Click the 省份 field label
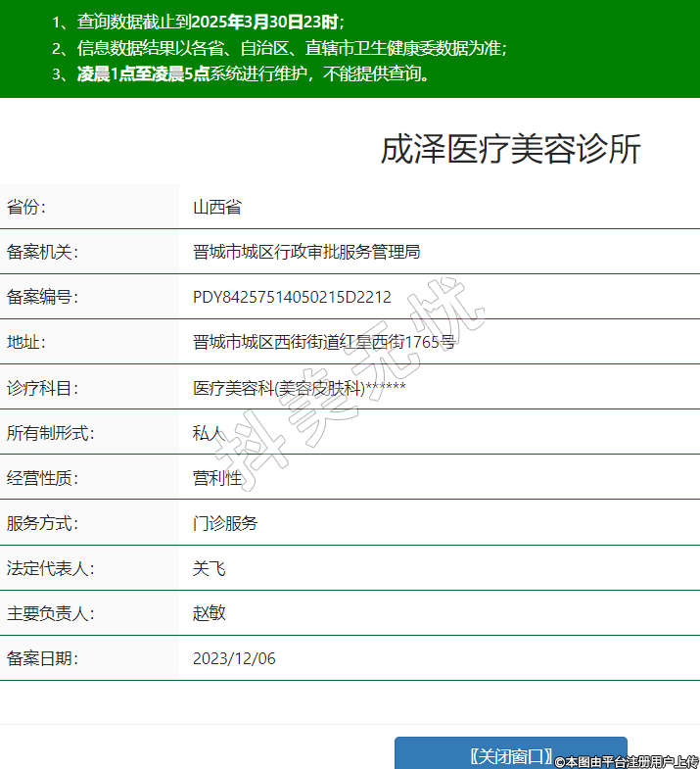The image size is (700, 769). tap(26, 207)
